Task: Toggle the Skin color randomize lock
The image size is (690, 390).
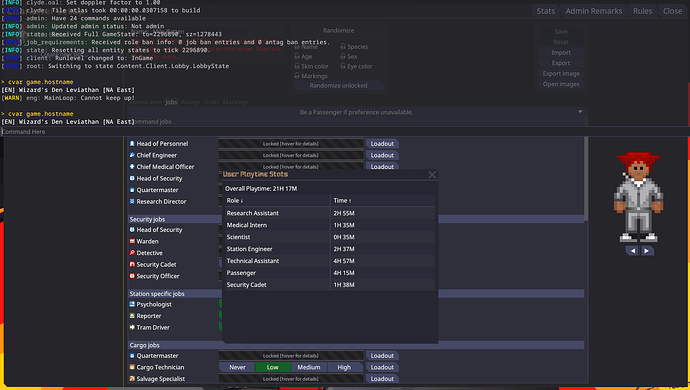Action: [297, 66]
